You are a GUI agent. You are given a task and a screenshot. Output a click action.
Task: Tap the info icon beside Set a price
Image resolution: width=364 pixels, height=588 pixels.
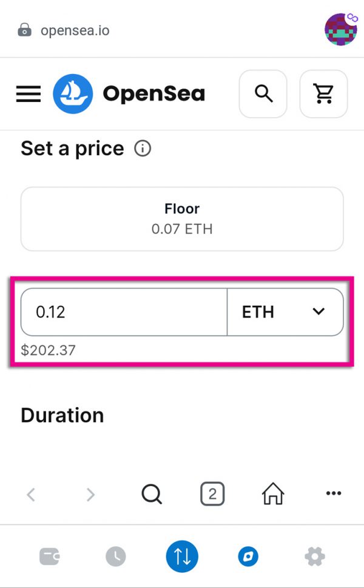(142, 148)
